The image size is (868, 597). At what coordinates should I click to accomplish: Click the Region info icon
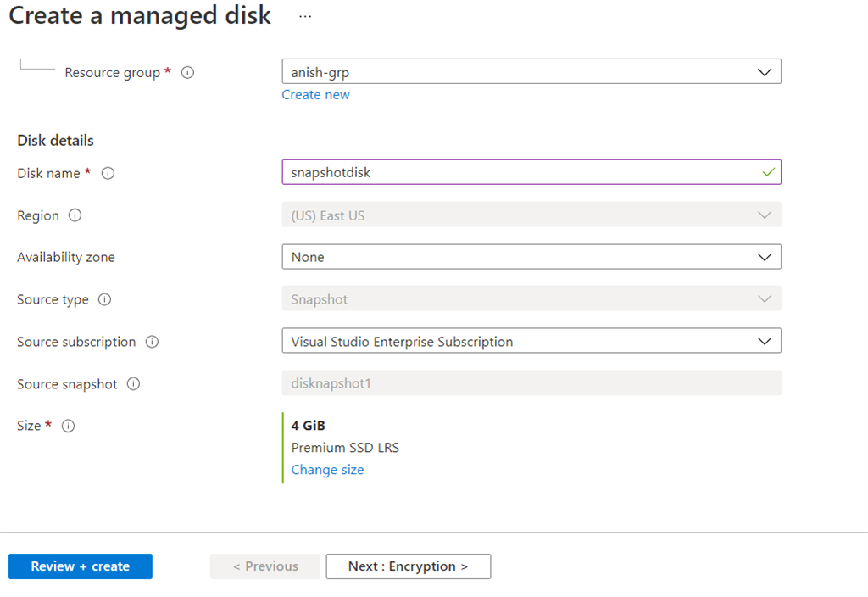75,215
